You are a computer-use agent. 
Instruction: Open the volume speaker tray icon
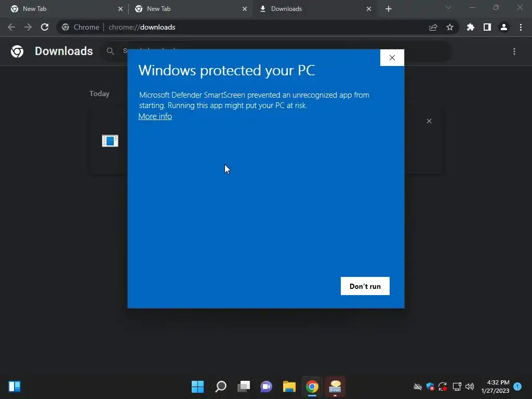[470, 387]
